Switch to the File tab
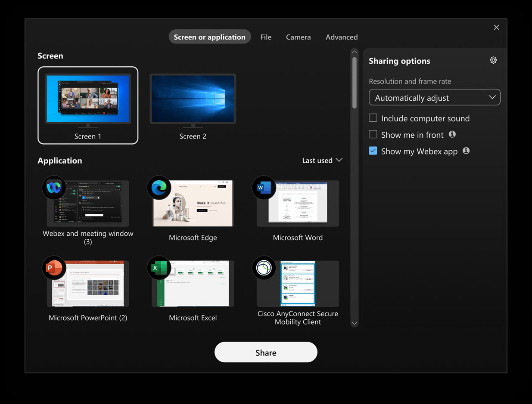The image size is (532, 404). (x=266, y=37)
